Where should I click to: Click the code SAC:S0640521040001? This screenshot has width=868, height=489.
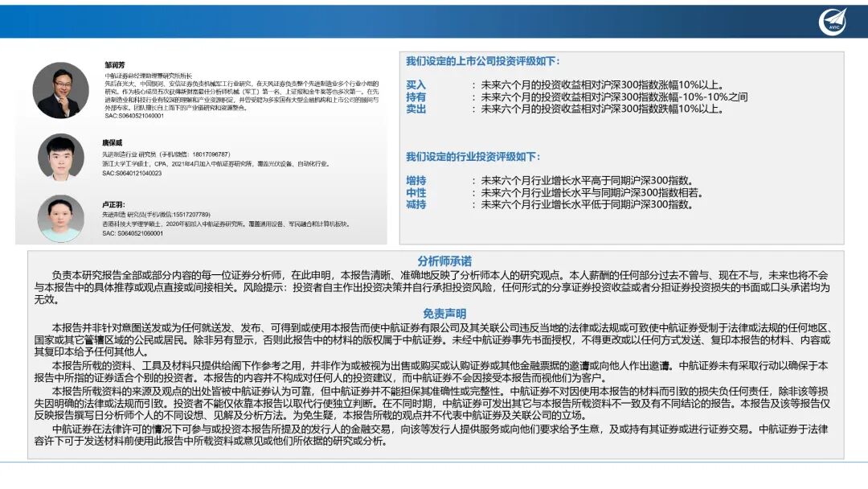click(x=134, y=116)
